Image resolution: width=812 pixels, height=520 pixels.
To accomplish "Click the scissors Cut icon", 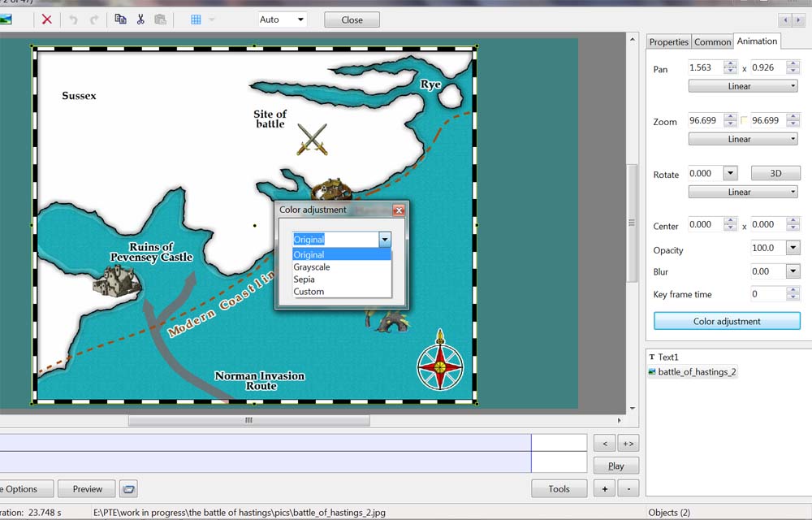I will 140,19.
